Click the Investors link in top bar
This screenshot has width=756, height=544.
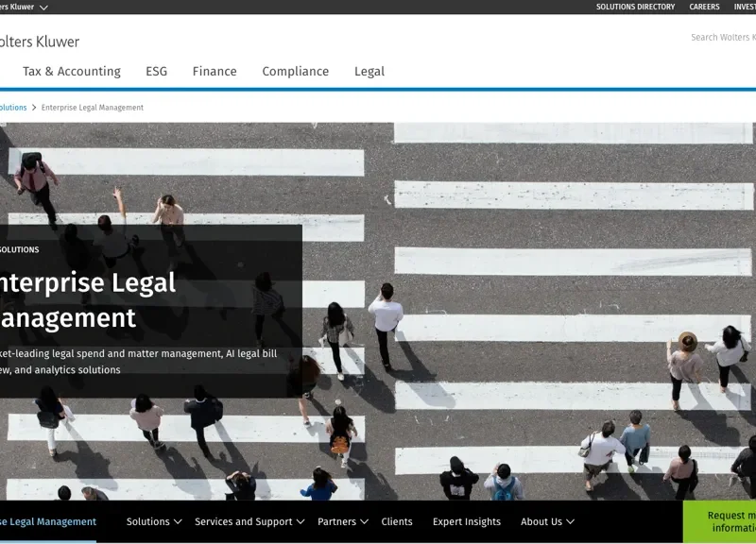point(745,8)
